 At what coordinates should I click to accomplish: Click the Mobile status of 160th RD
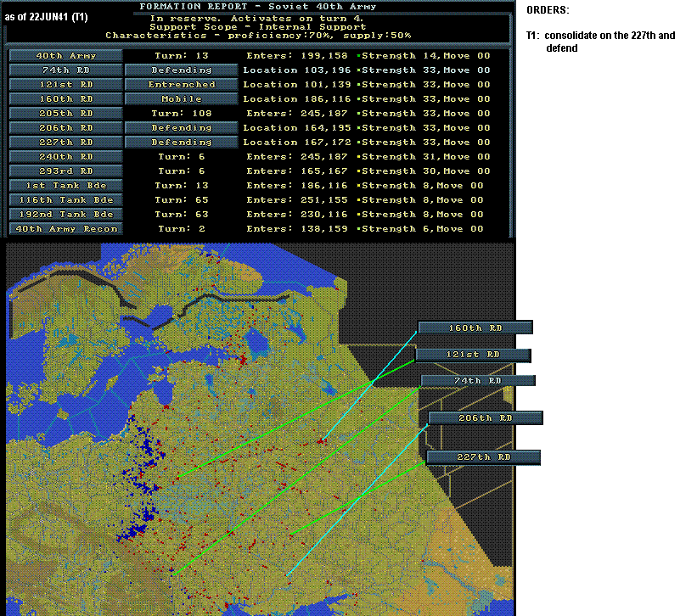pos(182,99)
